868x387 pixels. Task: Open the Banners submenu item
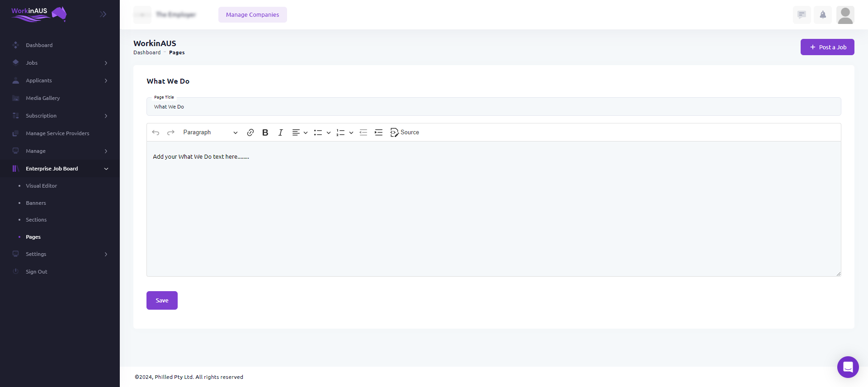pyautogui.click(x=36, y=203)
